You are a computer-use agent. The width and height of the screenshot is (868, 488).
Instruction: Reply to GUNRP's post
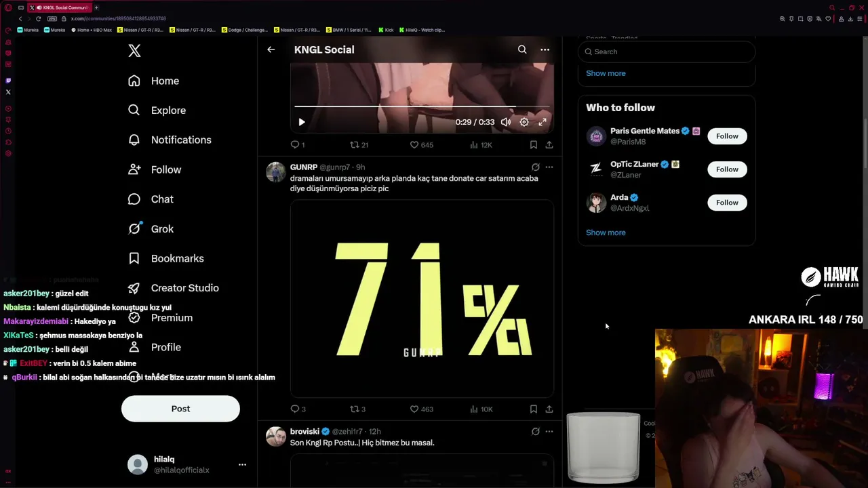pyautogui.click(x=298, y=409)
